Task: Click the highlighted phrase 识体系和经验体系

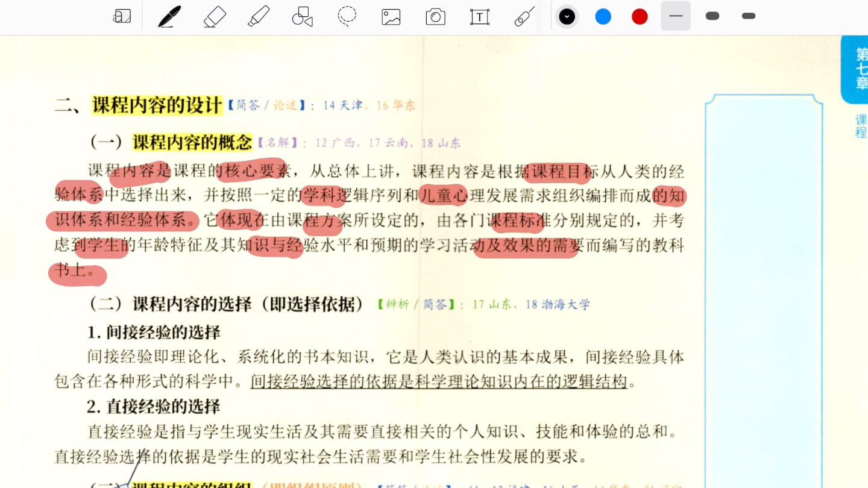Action: [x=121, y=221]
